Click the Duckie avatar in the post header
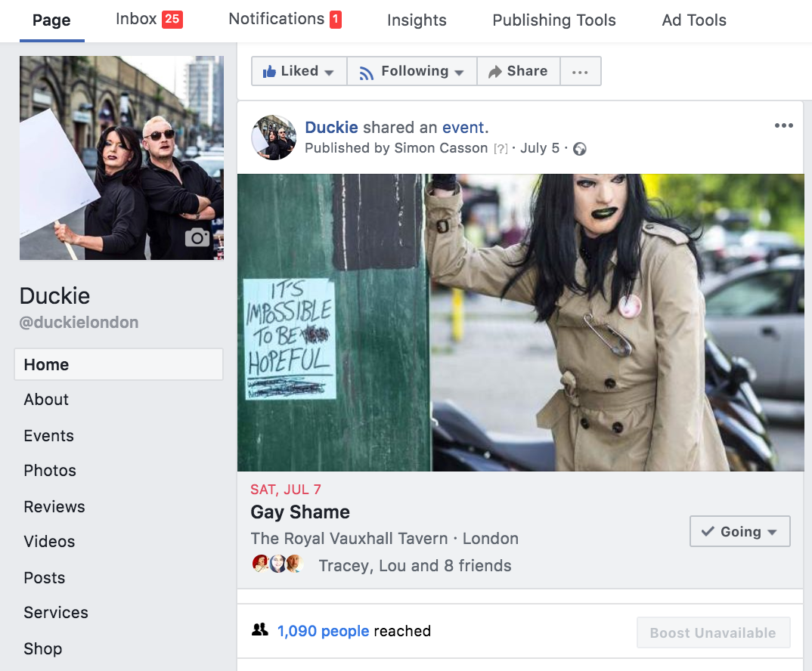This screenshot has height=671, width=812. 274,138
